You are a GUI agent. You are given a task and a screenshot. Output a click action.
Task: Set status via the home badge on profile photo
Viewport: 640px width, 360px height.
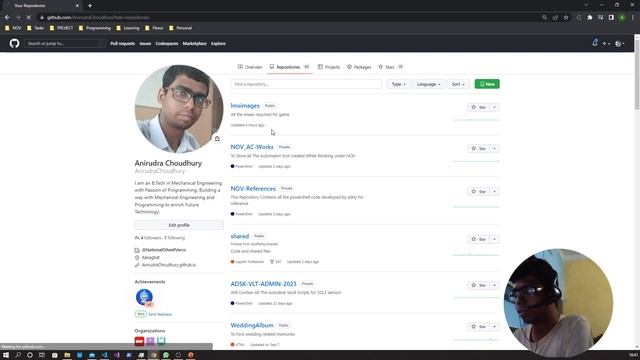coord(217,139)
